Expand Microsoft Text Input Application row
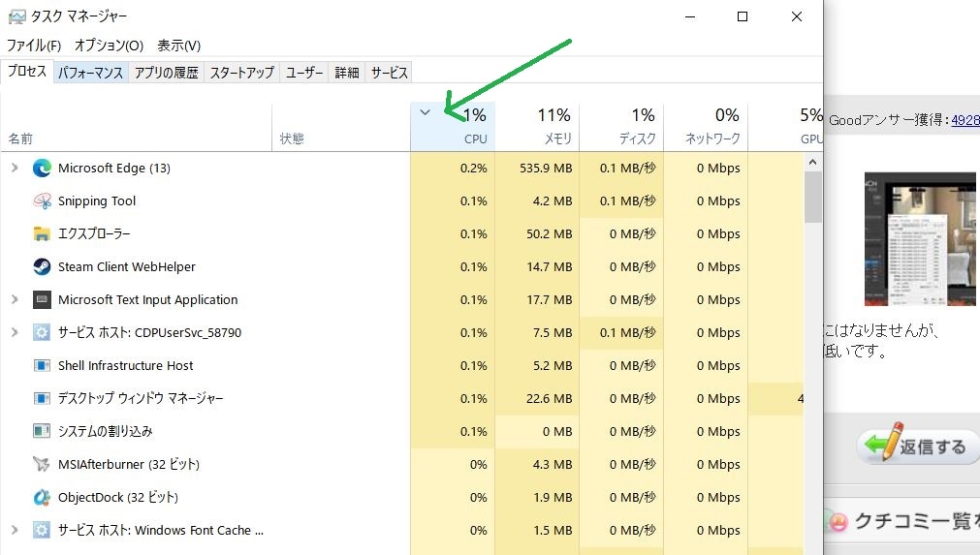Viewport: 980px width, 555px height. point(15,299)
